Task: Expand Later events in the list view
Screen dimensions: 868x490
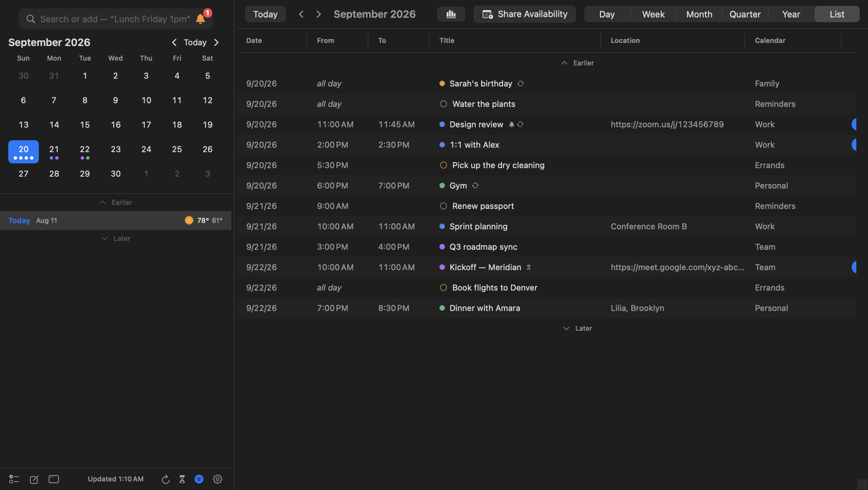Action: point(578,328)
